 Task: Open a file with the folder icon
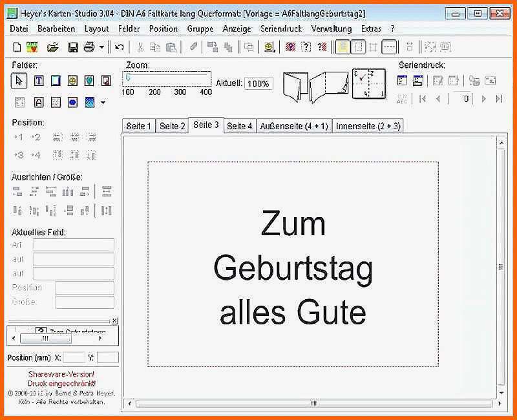coord(53,47)
